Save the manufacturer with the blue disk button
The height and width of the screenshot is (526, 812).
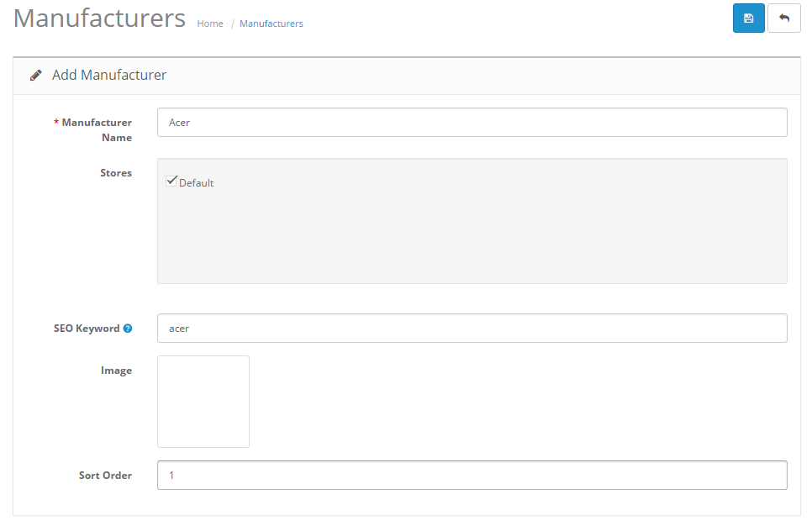748,18
